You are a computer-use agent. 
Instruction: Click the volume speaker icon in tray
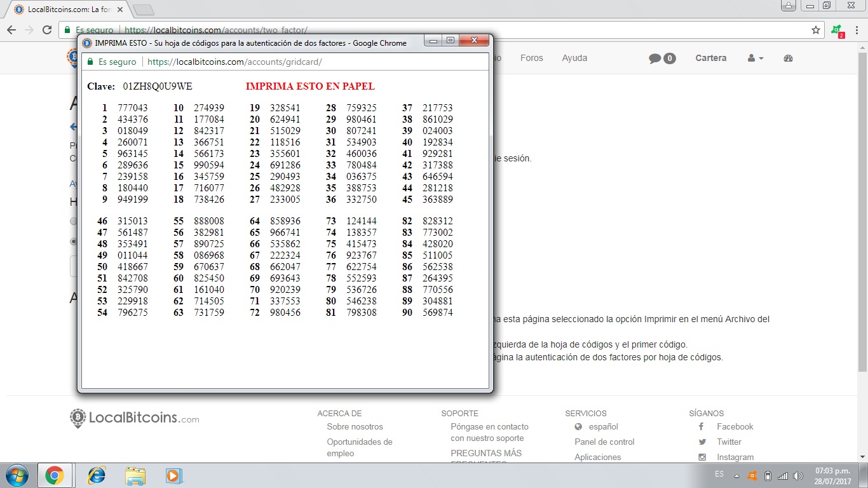coord(798,476)
